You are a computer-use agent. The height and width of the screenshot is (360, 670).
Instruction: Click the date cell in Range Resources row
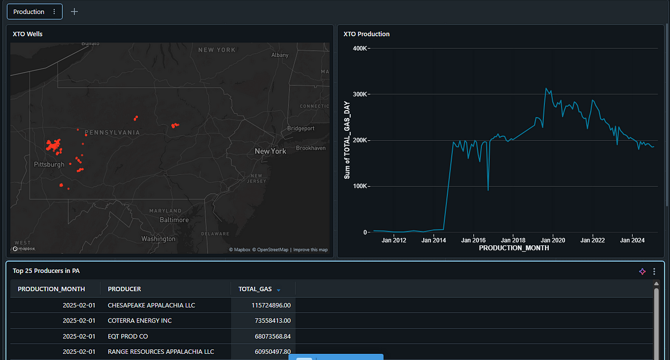point(79,352)
